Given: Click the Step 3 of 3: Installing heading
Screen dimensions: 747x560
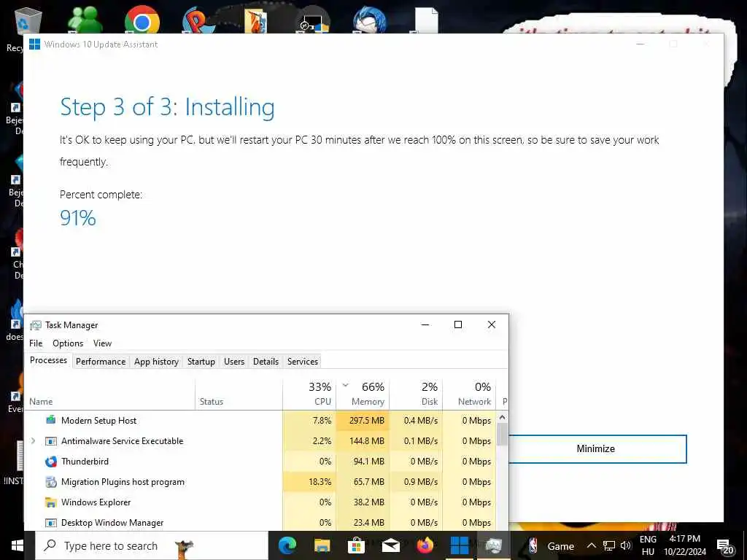Looking at the screenshot, I should point(167,107).
